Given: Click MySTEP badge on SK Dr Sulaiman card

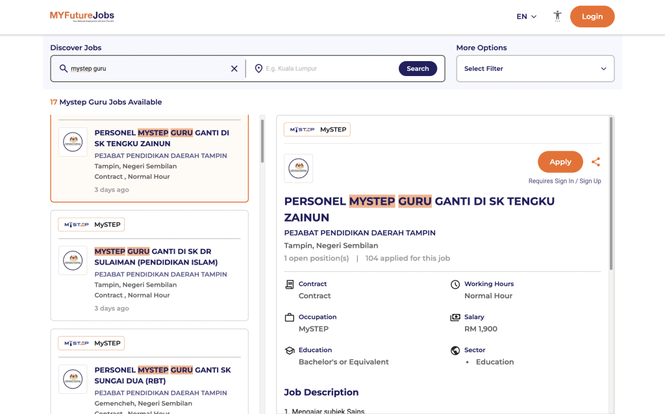Looking at the screenshot, I should (91, 224).
